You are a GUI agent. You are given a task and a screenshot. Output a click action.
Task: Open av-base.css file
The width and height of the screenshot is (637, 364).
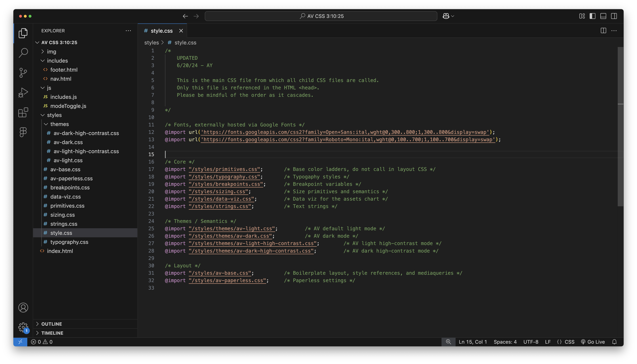85,169
